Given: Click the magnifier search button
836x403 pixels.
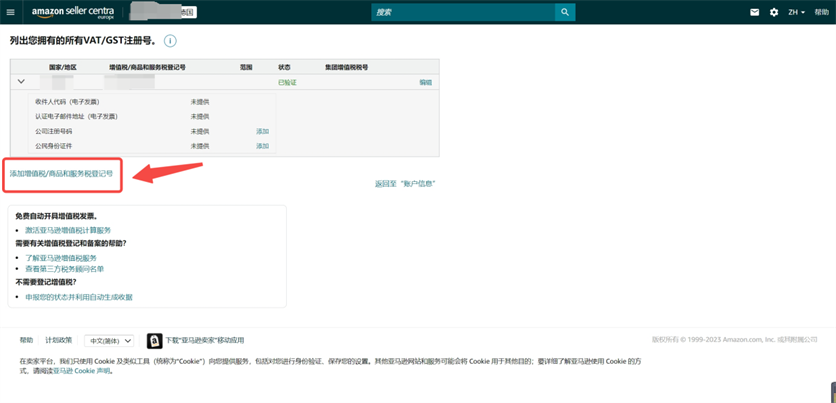Looking at the screenshot, I should [565, 12].
